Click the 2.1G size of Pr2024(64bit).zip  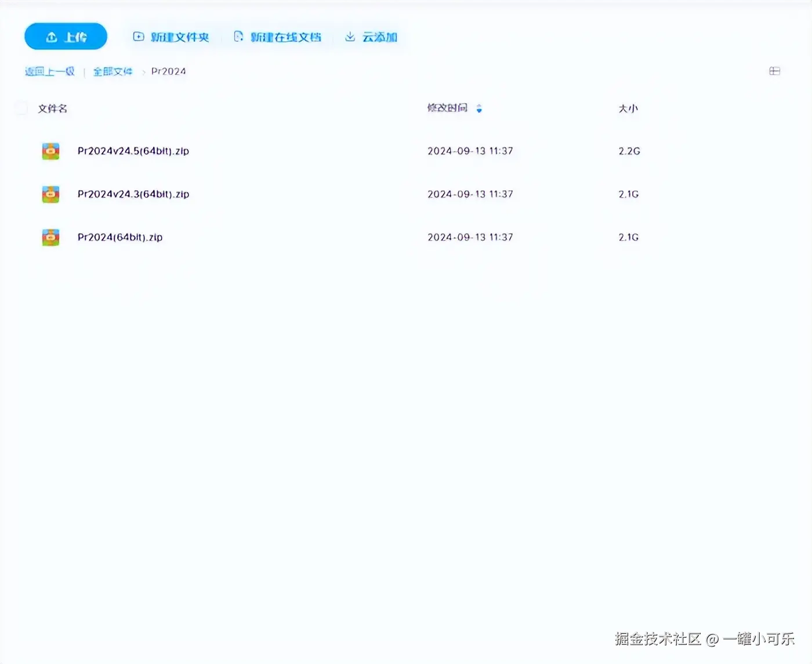coord(629,237)
